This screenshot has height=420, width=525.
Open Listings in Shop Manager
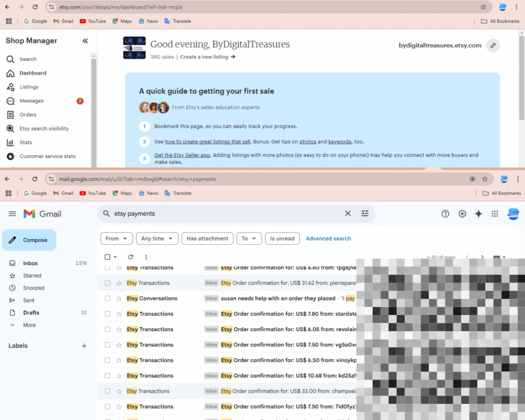29,87
